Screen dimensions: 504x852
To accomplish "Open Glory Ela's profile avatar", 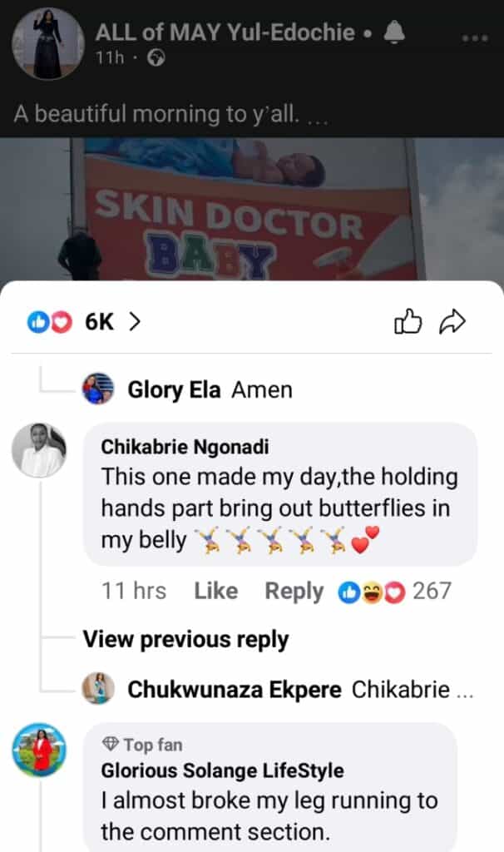I will [98, 389].
